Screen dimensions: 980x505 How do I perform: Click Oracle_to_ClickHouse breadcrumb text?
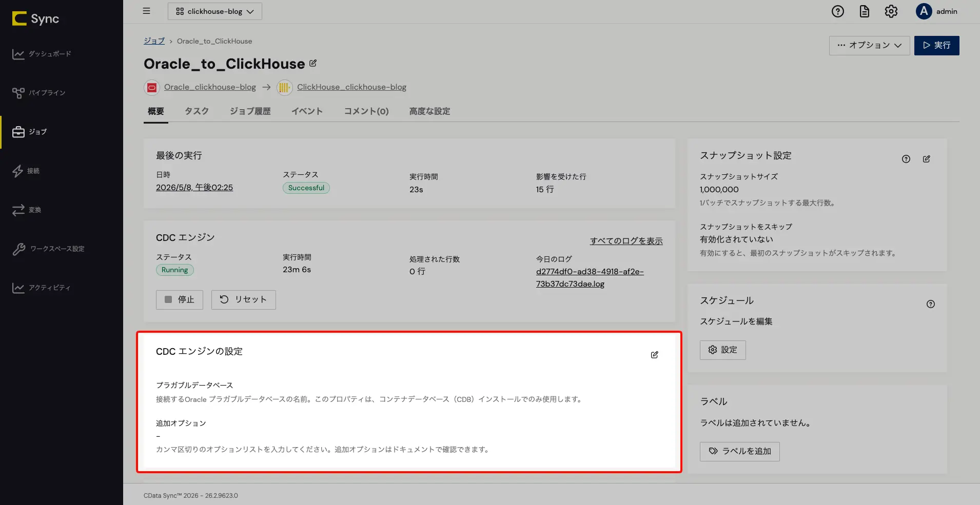[x=214, y=41]
